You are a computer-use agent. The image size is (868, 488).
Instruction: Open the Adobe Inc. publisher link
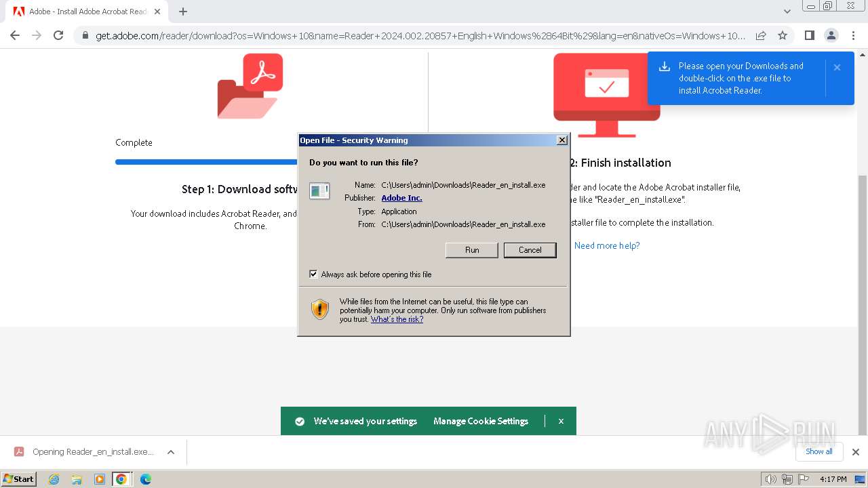[401, 198]
